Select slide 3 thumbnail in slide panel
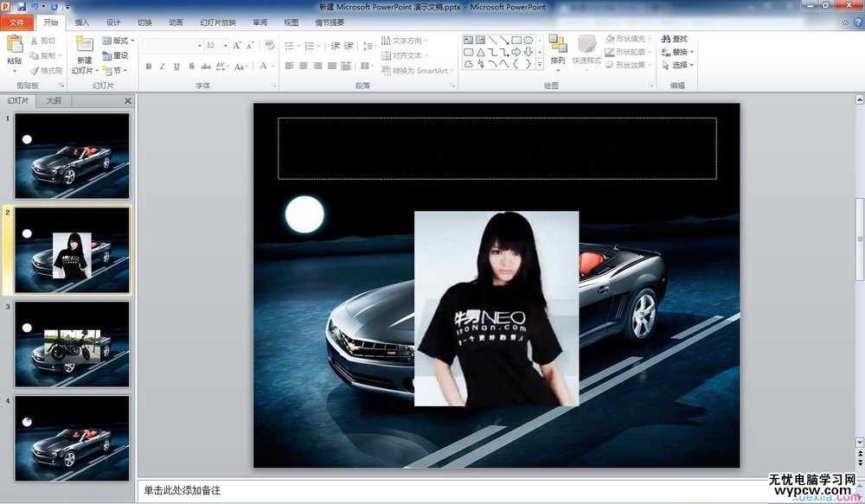Image resolution: width=865 pixels, height=504 pixels. tap(72, 343)
